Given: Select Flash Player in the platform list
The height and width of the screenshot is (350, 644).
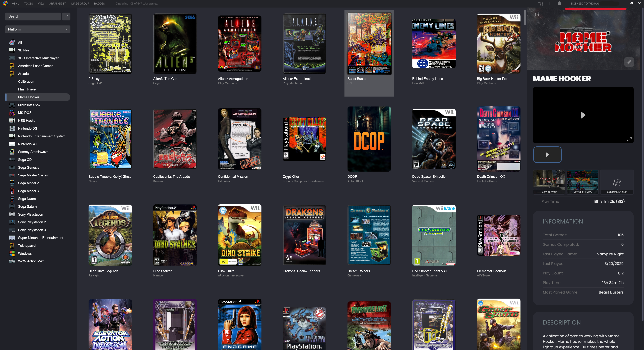Looking at the screenshot, I should (27, 89).
